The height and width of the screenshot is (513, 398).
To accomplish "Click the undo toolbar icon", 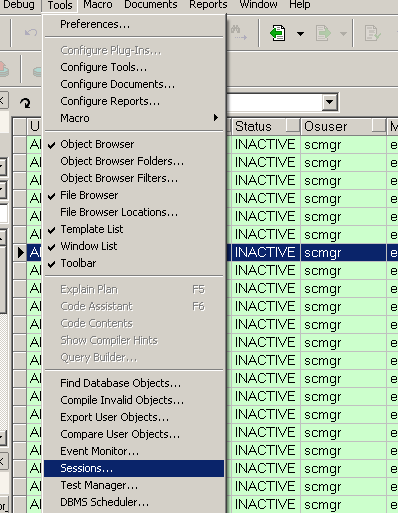I will tap(31, 33).
